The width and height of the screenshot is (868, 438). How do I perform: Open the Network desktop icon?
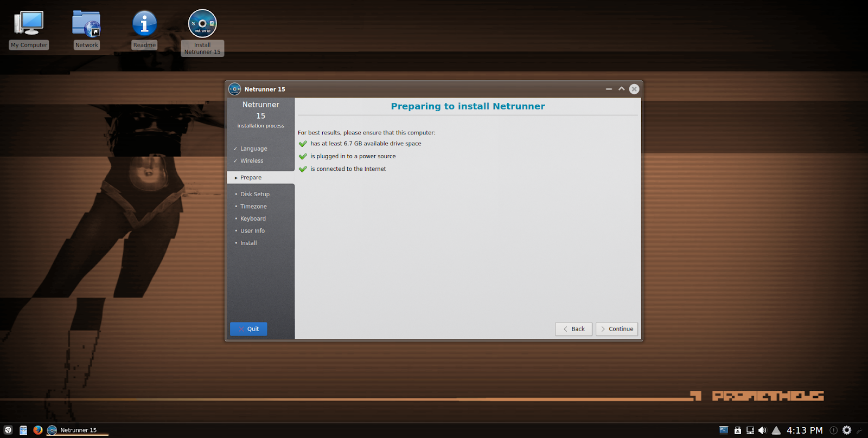[x=87, y=30]
